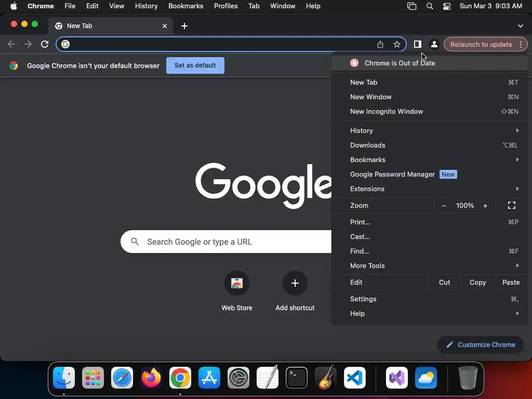Screen dimensions: 532x399
Task: Enter fullscreen via zoom fullscreen icon
Action: pyautogui.click(x=511, y=205)
